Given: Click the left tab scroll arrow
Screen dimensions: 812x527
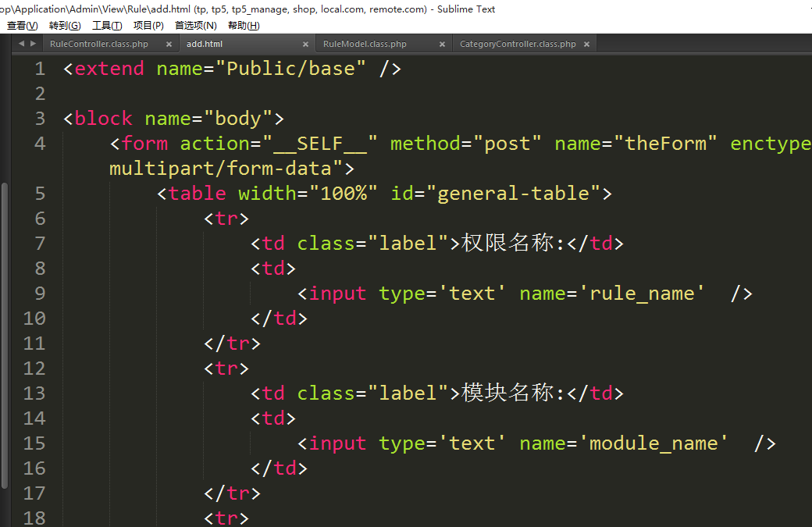Looking at the screenshot, I should pyautogui.click(x=21, y=44).
